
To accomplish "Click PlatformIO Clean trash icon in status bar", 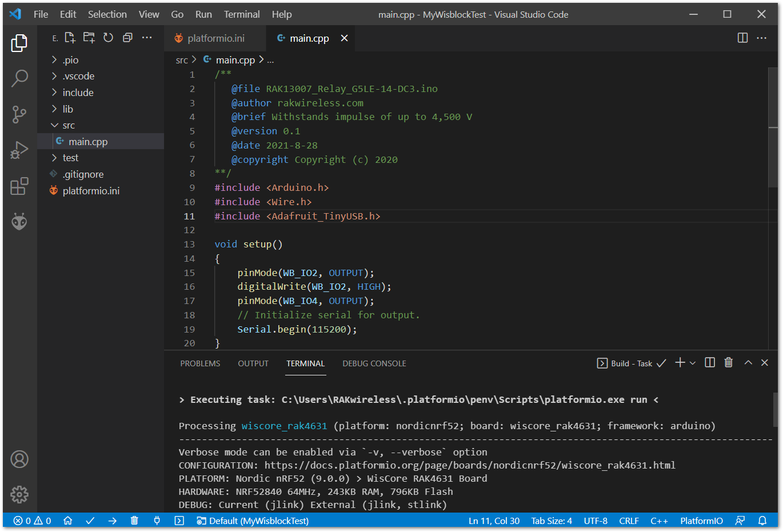I will coord(134,521).
